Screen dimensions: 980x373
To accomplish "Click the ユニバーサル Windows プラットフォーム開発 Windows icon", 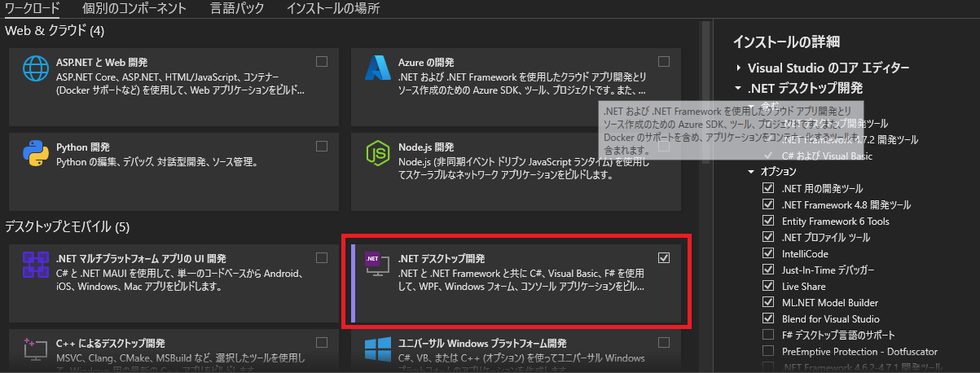I will (380, 351).
